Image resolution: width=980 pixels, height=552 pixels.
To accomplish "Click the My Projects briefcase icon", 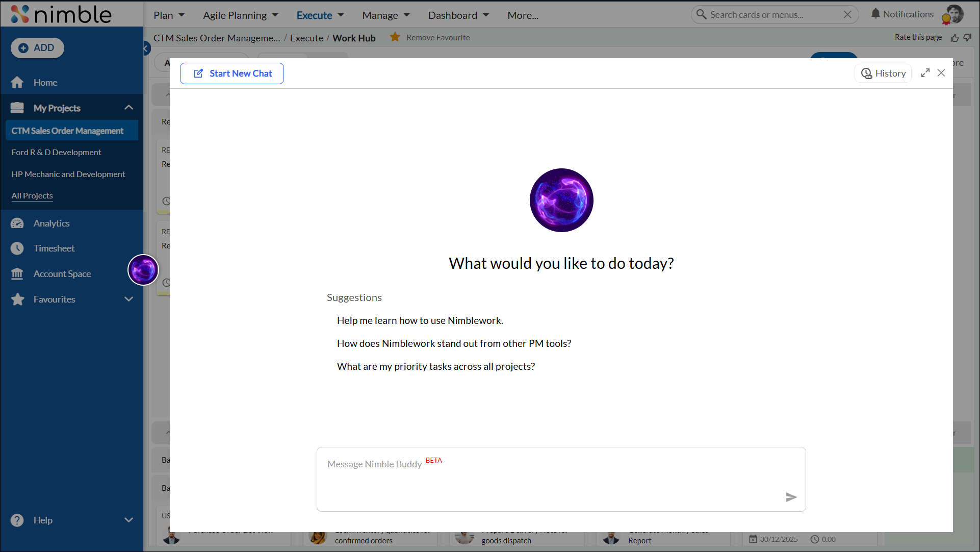I will (x=17, y=108).
